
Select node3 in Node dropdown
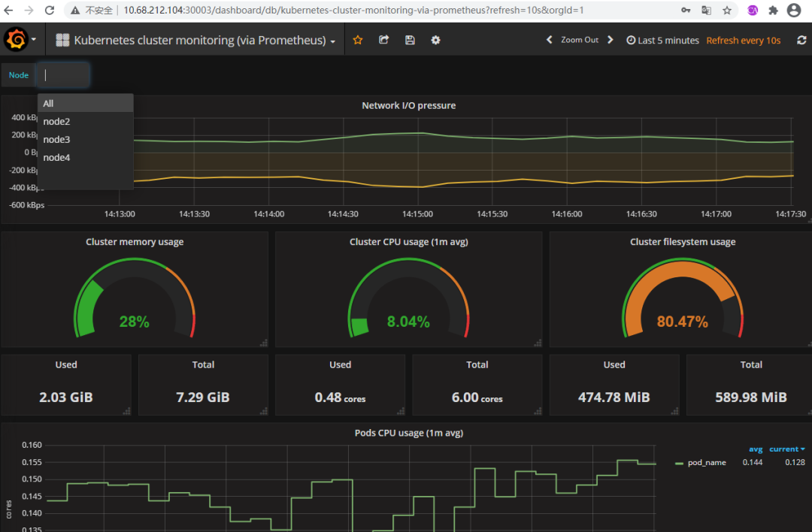(86, 140)
